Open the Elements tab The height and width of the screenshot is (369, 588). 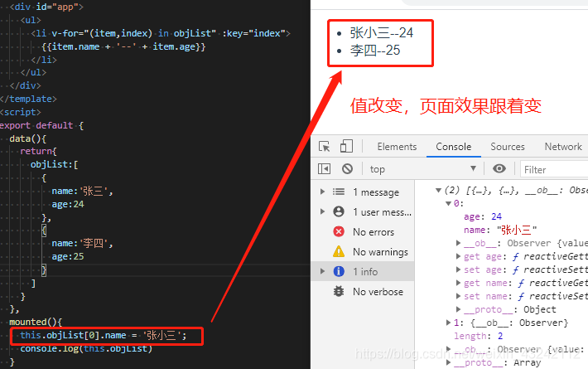[x=397, y=147]
